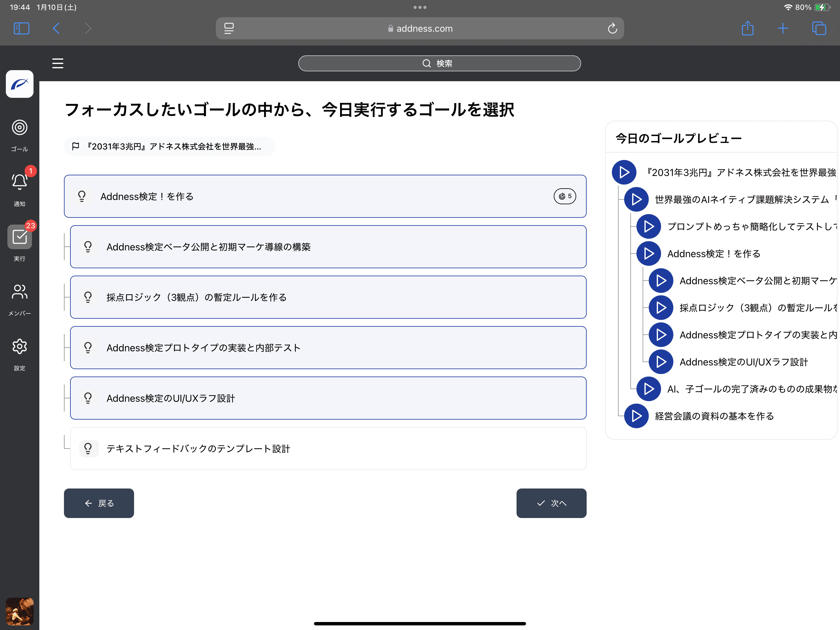
Task: Open the 設定 gear icon
Action: pyautogui.click(x=19, y=347)
